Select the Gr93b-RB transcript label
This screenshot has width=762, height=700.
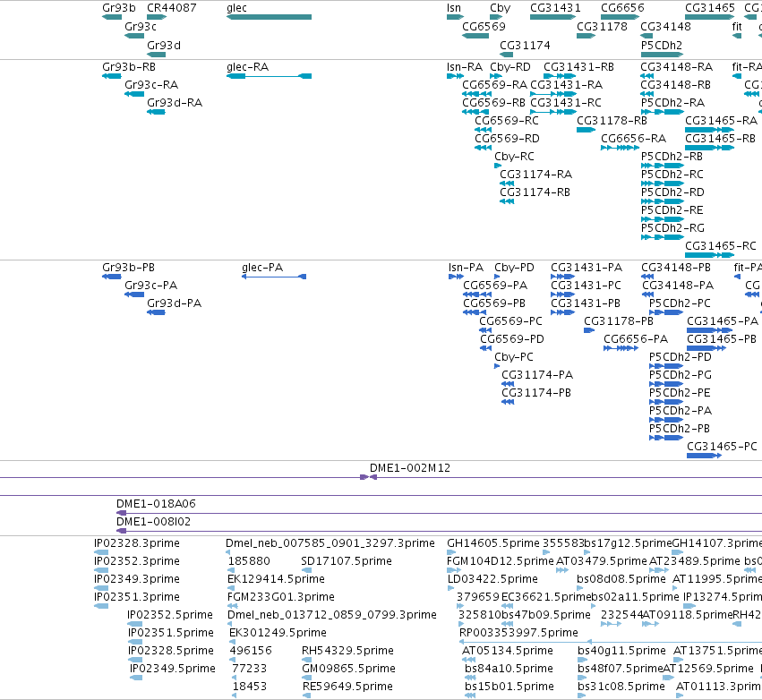[x=129, y=66]
